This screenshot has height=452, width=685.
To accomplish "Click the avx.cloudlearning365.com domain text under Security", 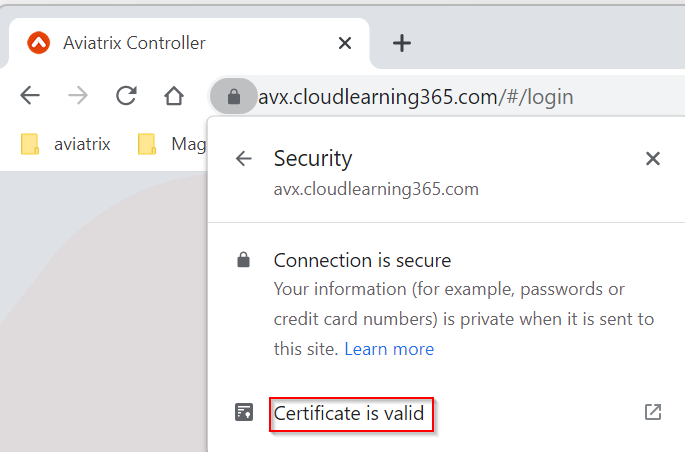I will pyautogui.click(x=376, y=190).
